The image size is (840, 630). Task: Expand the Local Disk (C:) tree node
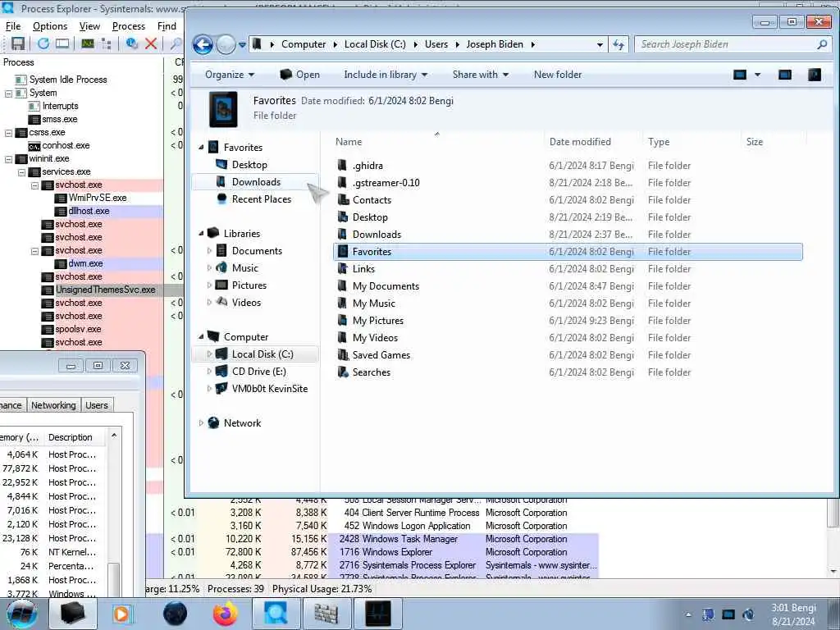209,354
